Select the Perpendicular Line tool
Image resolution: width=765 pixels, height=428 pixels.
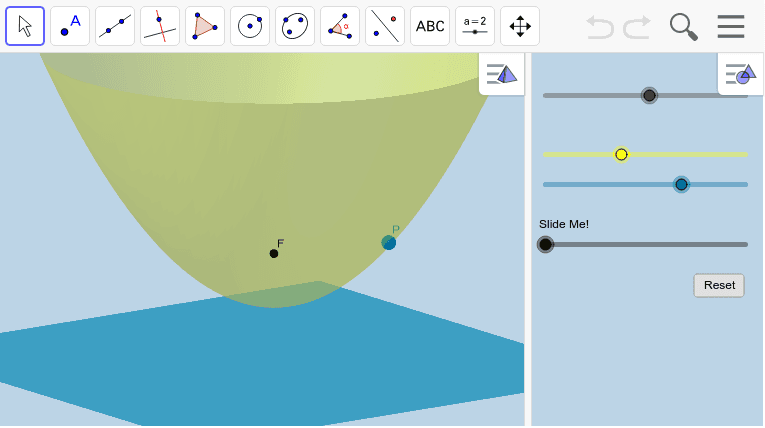160,26
